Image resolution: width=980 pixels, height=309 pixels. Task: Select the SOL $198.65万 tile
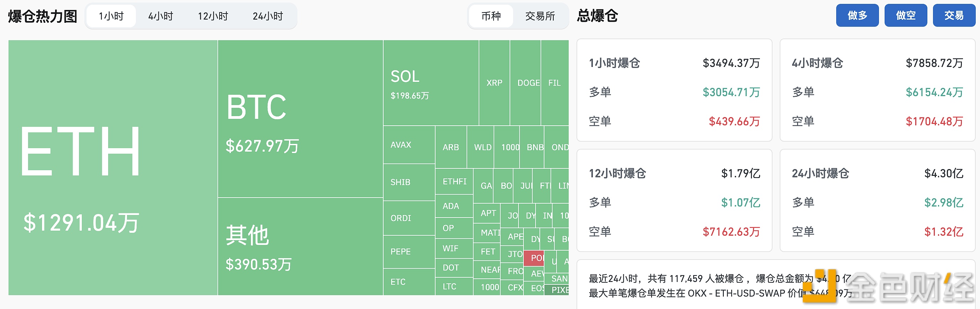[x=431, y=83]
